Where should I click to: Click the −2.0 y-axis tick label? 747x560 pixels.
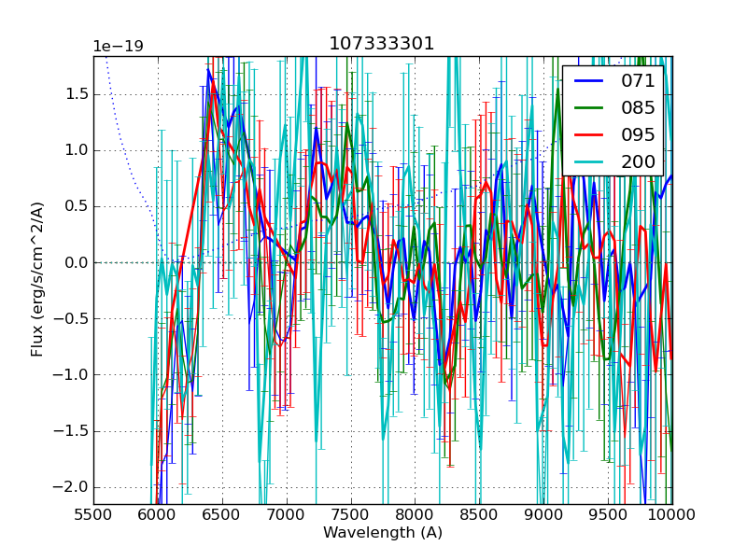click(71, 487)
